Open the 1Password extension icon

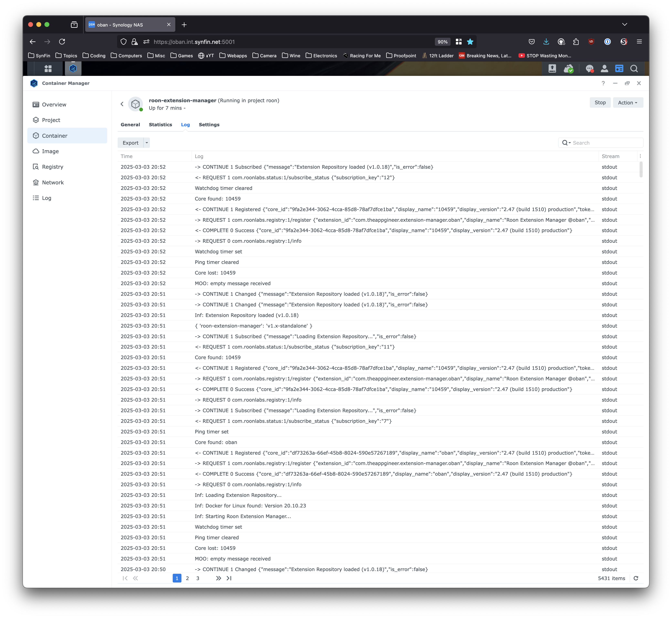pos(607,41)
